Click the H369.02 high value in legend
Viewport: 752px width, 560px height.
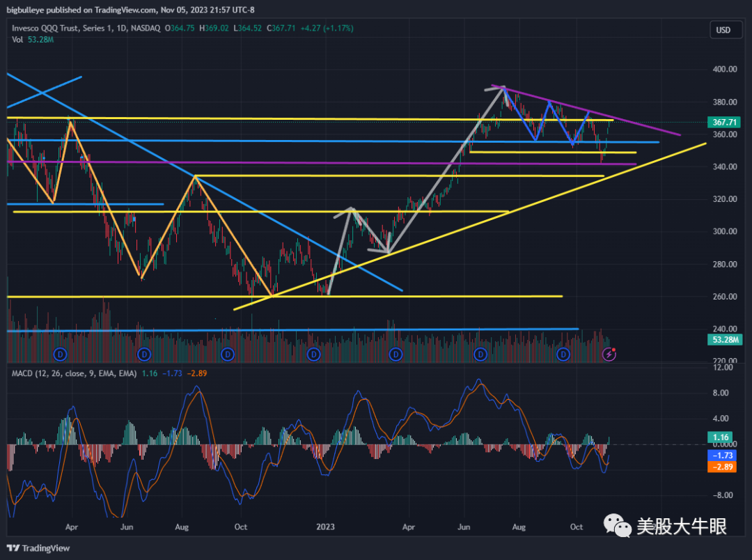tap(214, 28)
